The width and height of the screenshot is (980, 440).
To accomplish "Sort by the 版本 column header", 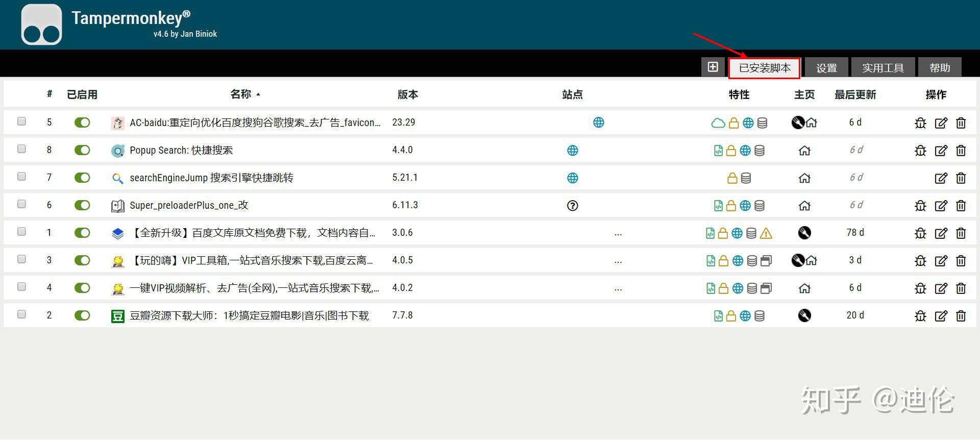I will 407,94.
